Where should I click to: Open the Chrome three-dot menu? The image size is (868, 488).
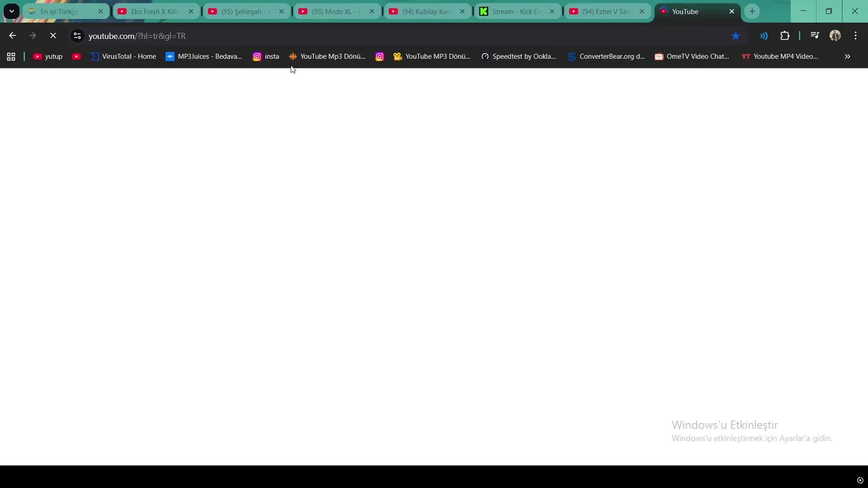[856, 36]
